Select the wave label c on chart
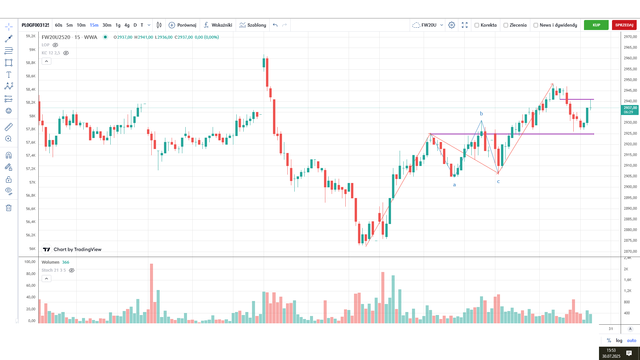This screenshot has height=360, width=640. (498, 181)
